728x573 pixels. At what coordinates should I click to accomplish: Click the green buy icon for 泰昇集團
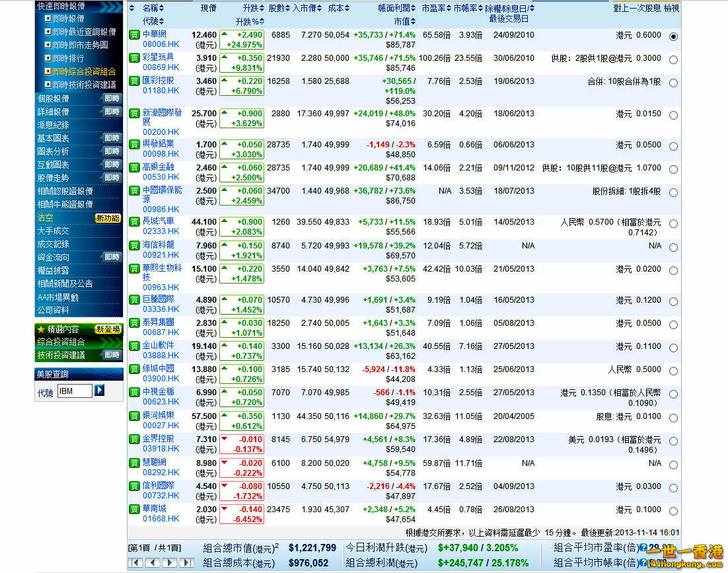[134, 323]
